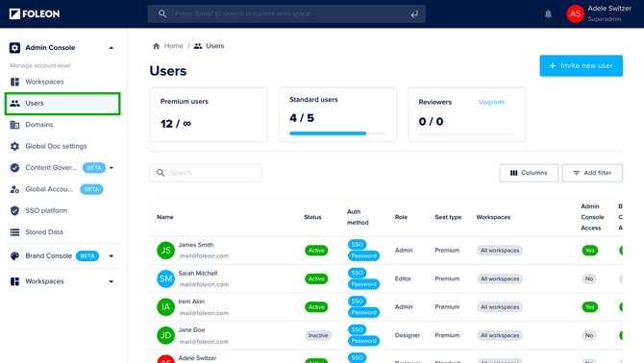Viewport: 644px width, 363px height.
Task: Open the Add filter menu
Action: point(592,173)
